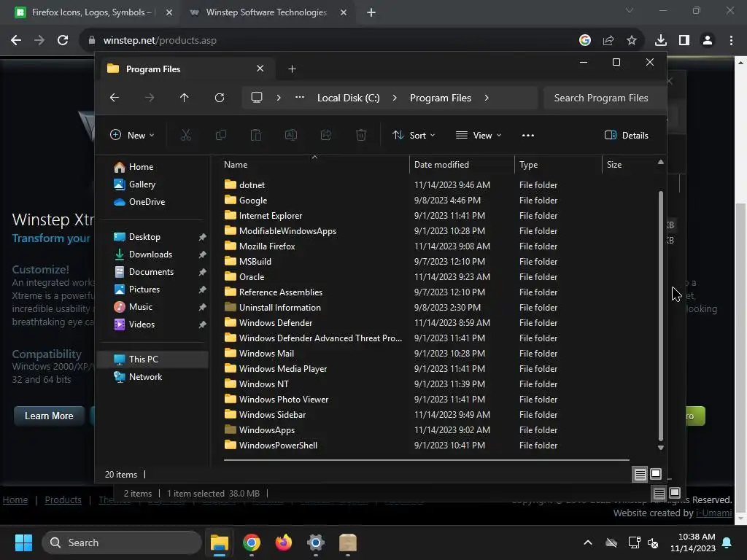Viewport: 747px width, 560px height.
Task: Open Chrome side panel icon
Action: coord(684,41)
